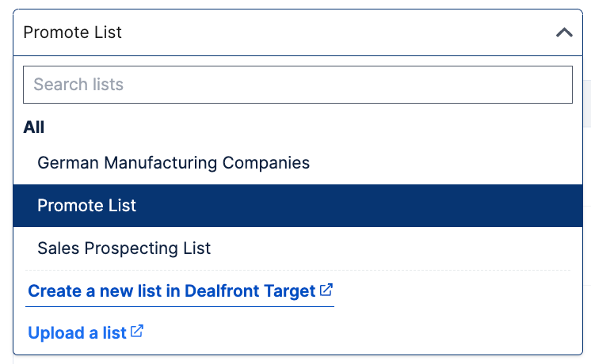Screen dimensions: 591x364
Task: Close the list selector via its header arrow
Action: [x=564, y=32]
